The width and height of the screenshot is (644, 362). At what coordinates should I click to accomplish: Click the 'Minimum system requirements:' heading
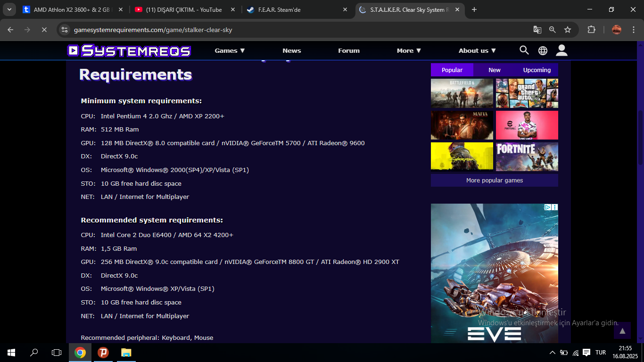[x=141, y=101]
